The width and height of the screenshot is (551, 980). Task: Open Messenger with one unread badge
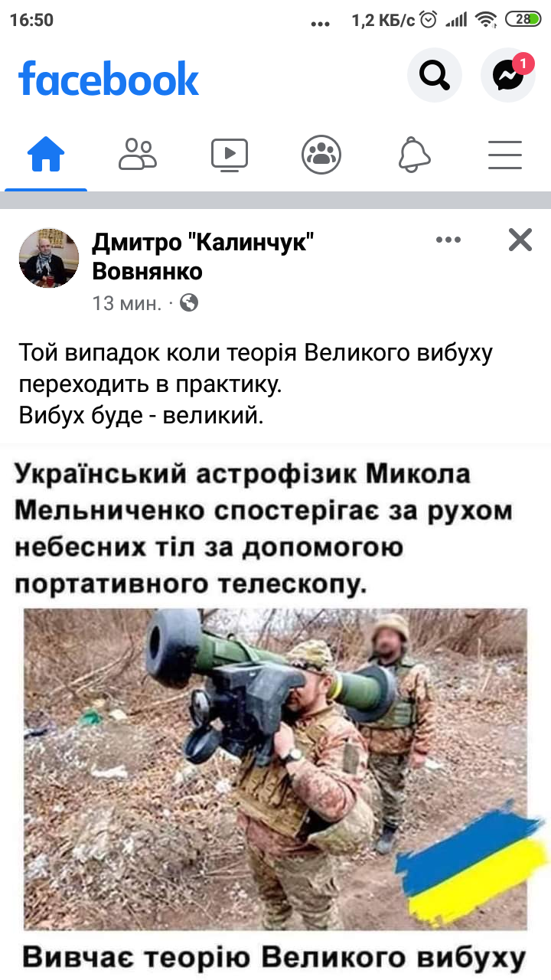[507, 75]
